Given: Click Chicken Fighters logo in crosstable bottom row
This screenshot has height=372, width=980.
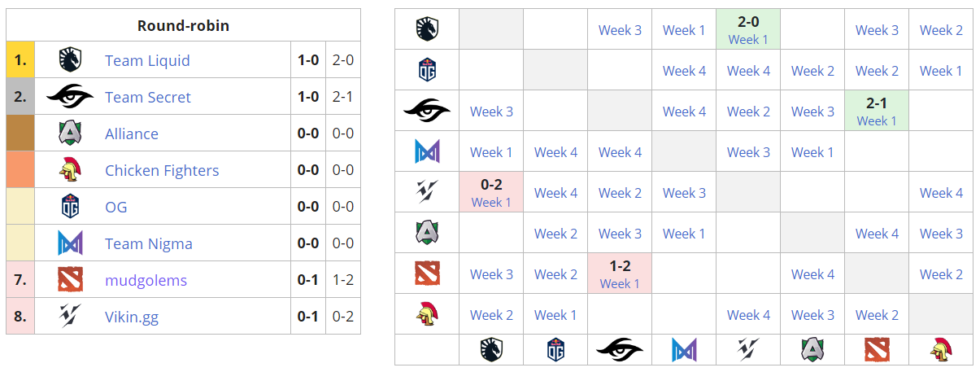Looking at the screenshot, I should click(941, 349).
